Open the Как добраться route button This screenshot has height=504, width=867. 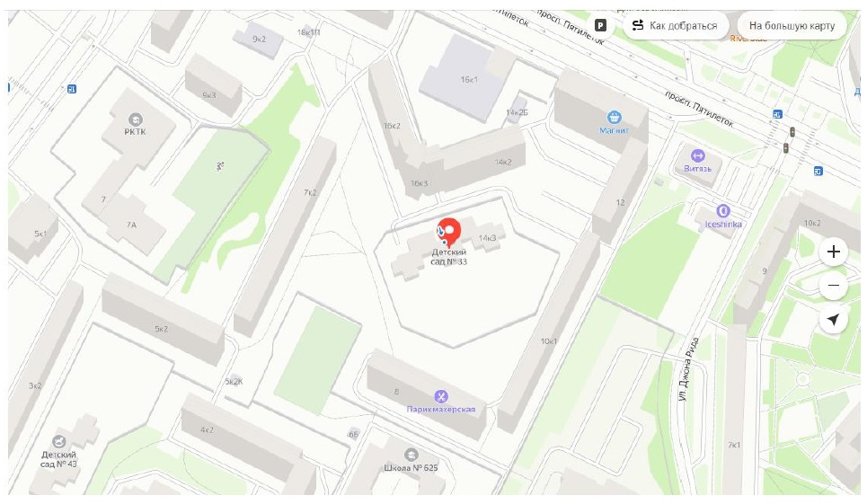[677, 25]
